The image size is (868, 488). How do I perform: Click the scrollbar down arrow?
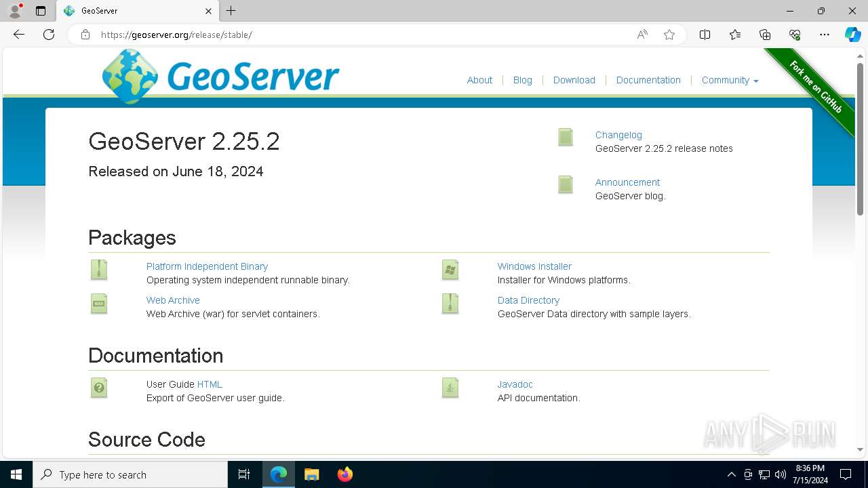click(x=860, y=449)
